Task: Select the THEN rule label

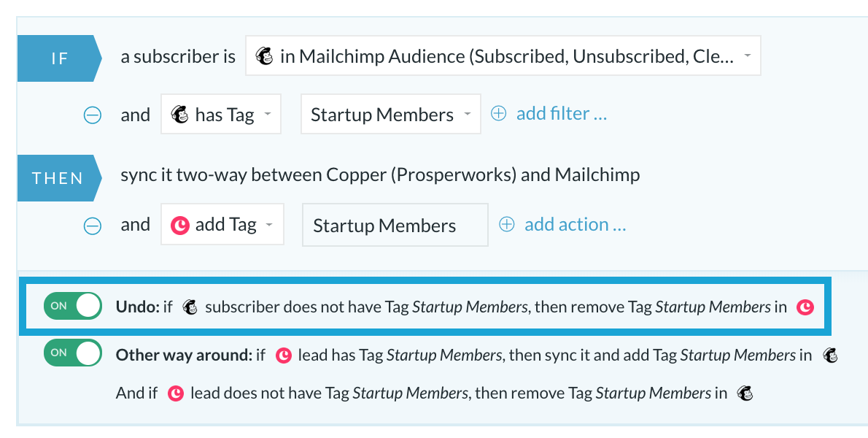Action: tap(59, 177)
